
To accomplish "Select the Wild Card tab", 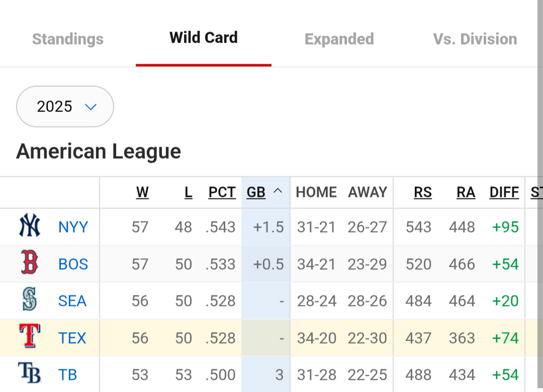I will 204,38.
